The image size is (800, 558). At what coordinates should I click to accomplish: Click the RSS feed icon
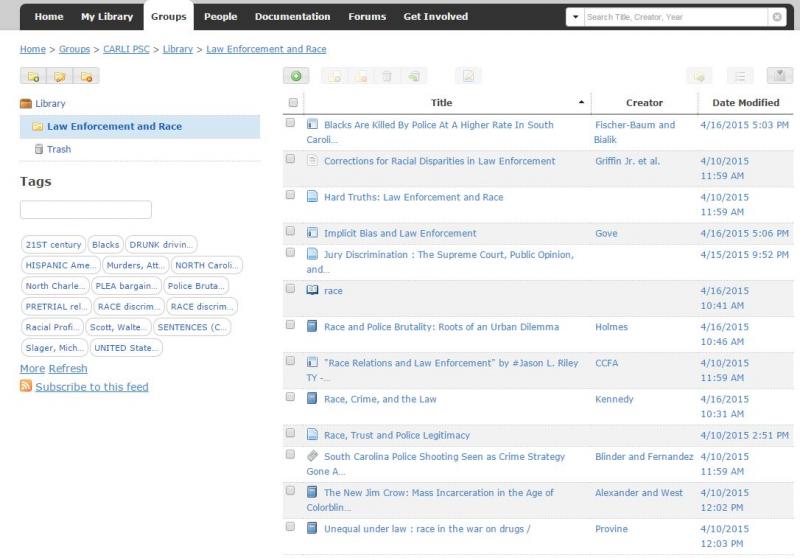point(26,386)
